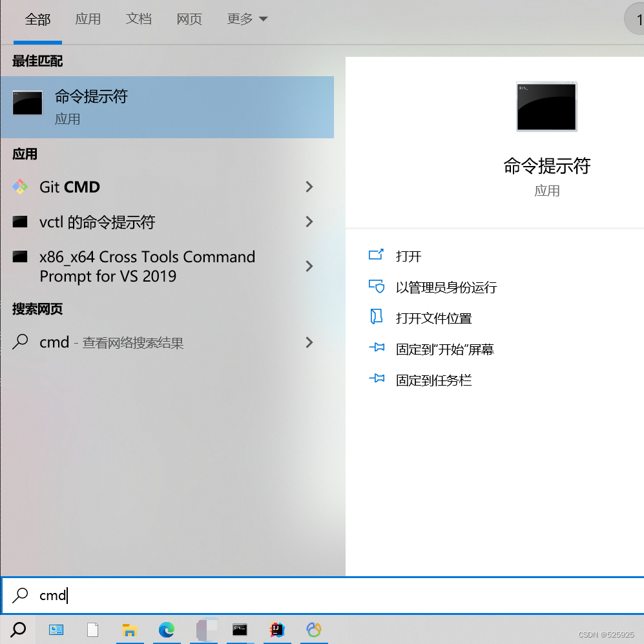Open vctl 的命令提示符 result

click(167, 222)
